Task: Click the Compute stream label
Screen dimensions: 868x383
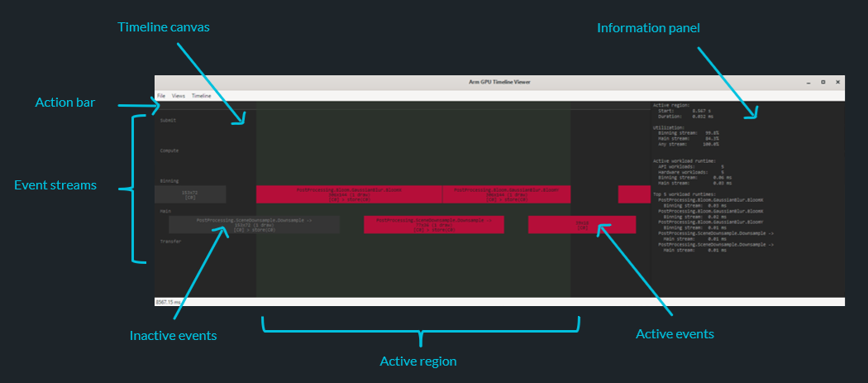Action: [169, 151]
